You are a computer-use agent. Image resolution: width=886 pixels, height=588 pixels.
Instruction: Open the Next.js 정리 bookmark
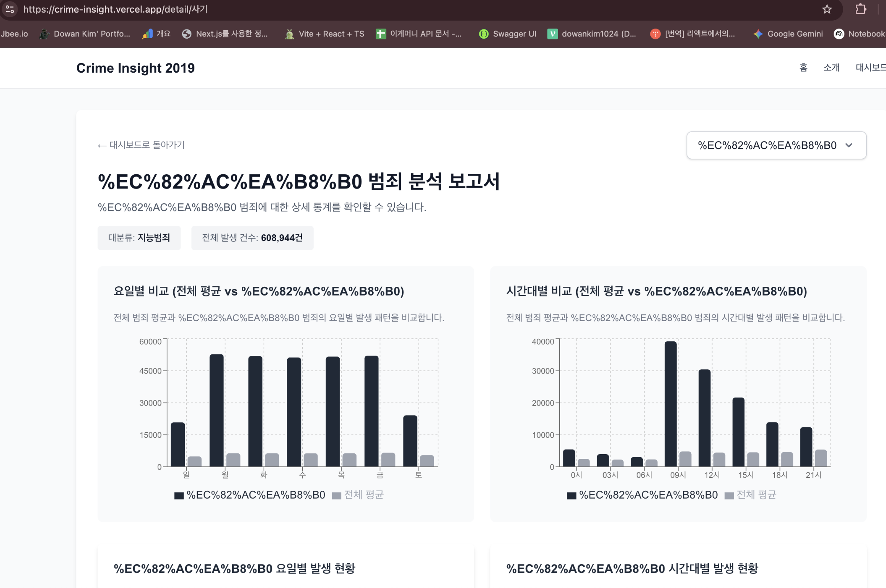coord(226,34)
